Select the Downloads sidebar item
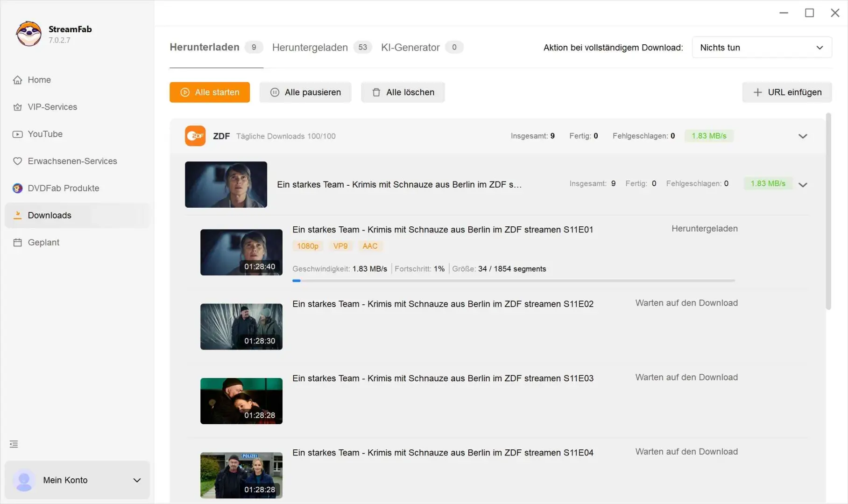 [77, 215]
